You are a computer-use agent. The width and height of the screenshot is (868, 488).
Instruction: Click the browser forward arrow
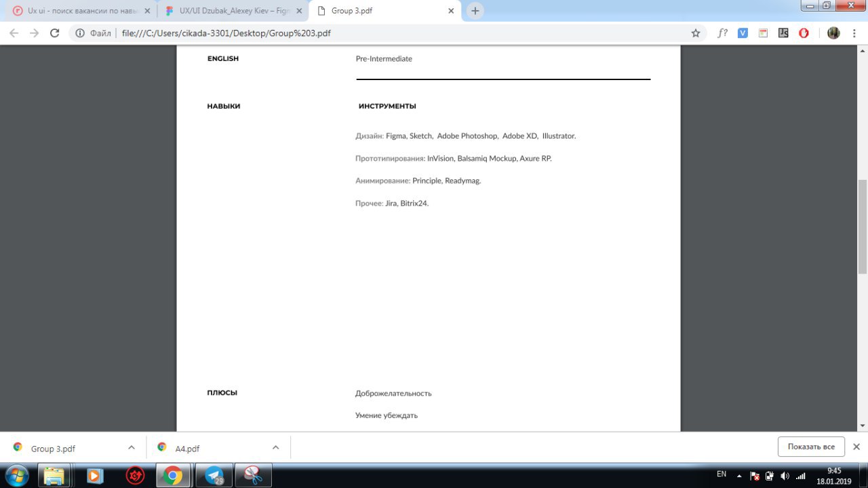(x=35, y=33)
